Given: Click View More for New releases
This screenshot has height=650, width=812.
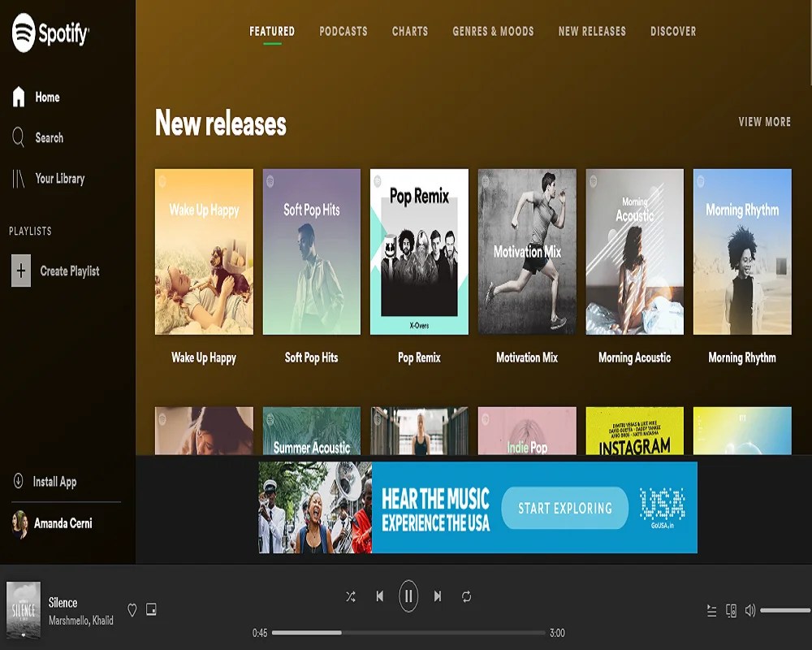Looking at the screenshot, I should coord(764,122).
